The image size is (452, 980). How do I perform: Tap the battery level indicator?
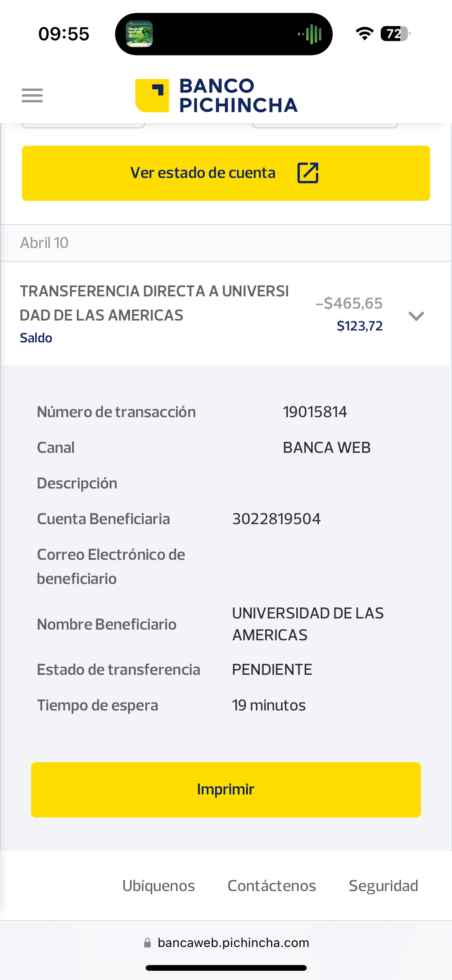(x=395, y=34)
